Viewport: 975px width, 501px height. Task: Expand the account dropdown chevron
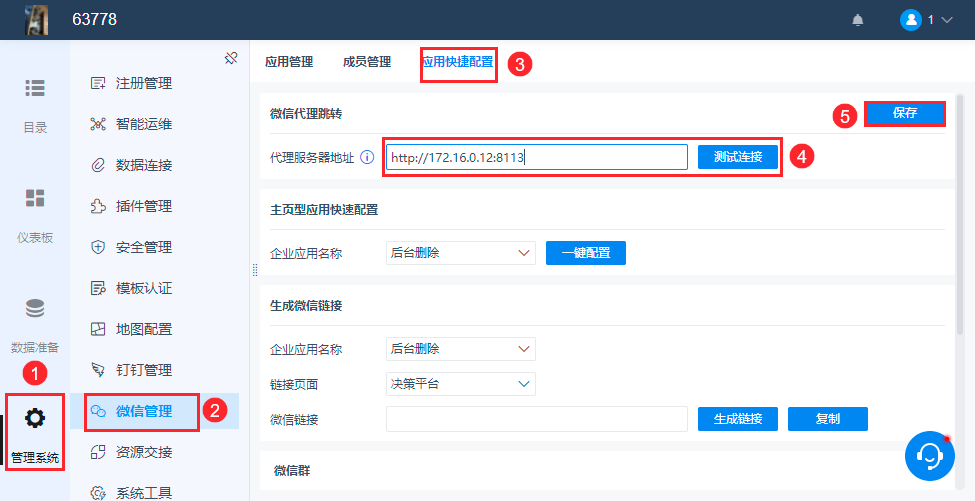(x=947, y=20)
